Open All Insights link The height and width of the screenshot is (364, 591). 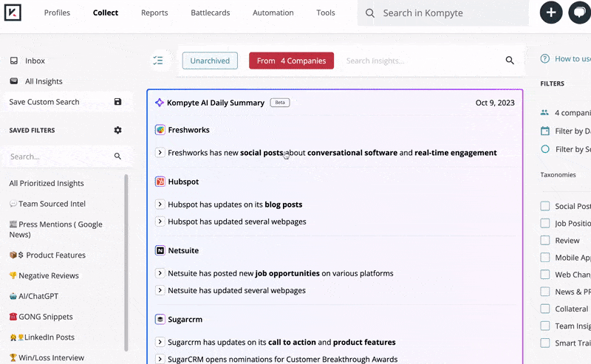pos(44,81)
